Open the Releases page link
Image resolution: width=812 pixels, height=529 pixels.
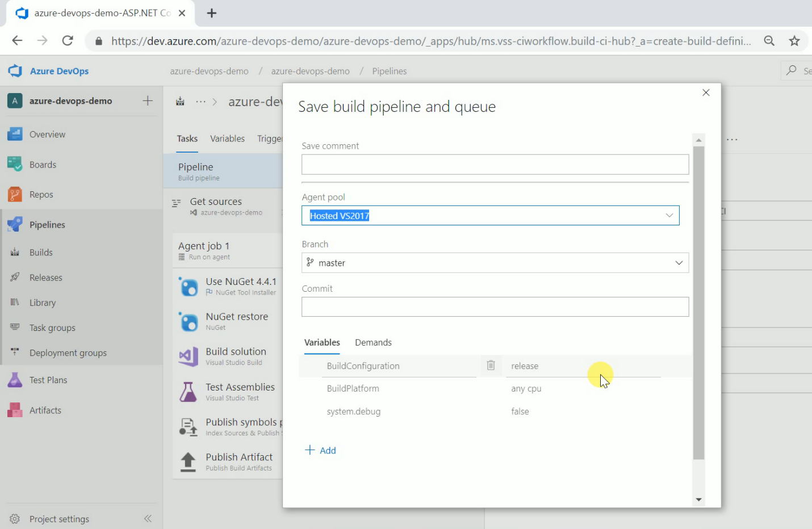[x=45, y=278]
